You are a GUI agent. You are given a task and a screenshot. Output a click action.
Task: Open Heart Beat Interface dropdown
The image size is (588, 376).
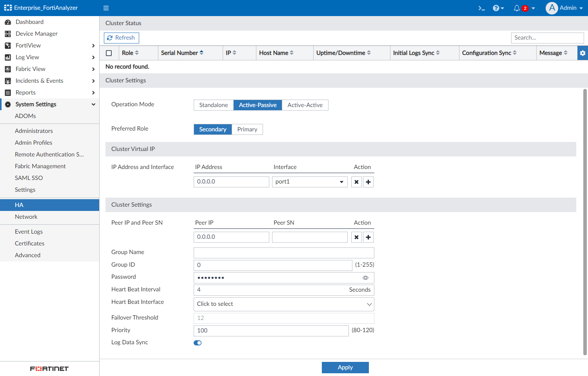284,304
